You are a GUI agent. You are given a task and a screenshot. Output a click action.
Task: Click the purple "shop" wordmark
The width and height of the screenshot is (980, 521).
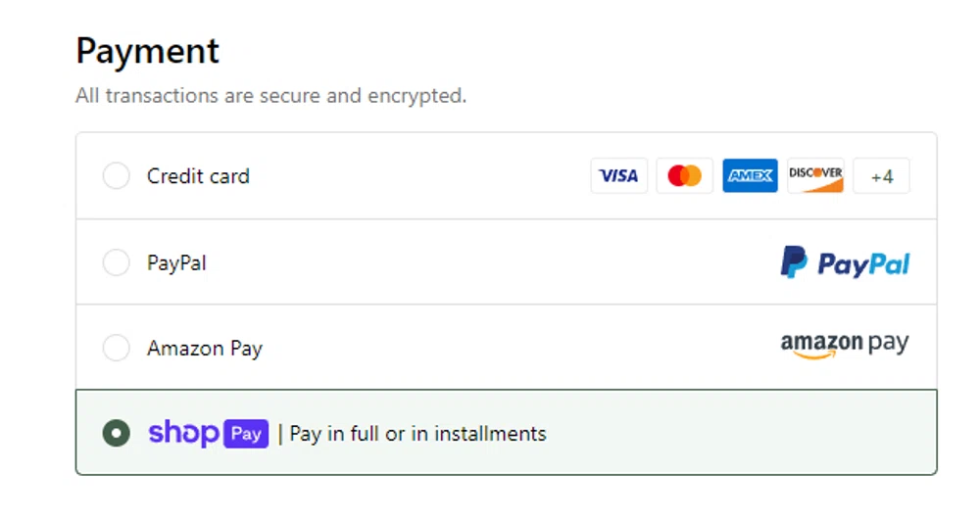coord(183,433)
